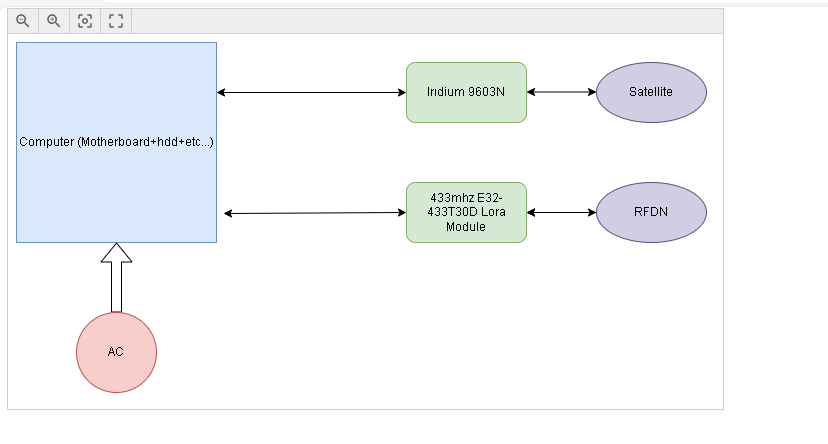Screen dimensions: 828x444
Task: Click the RFDN ellipse
Action: (x=651, y=212)
